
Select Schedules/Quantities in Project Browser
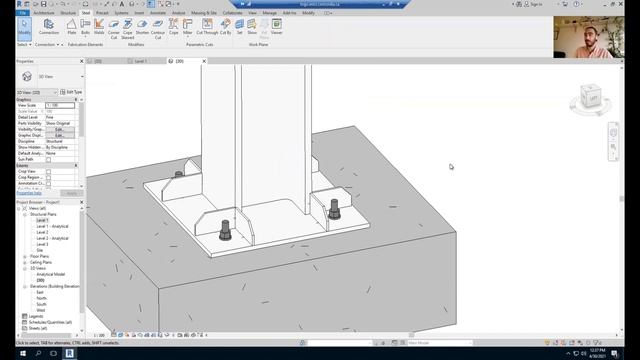(x=50, y=322)
